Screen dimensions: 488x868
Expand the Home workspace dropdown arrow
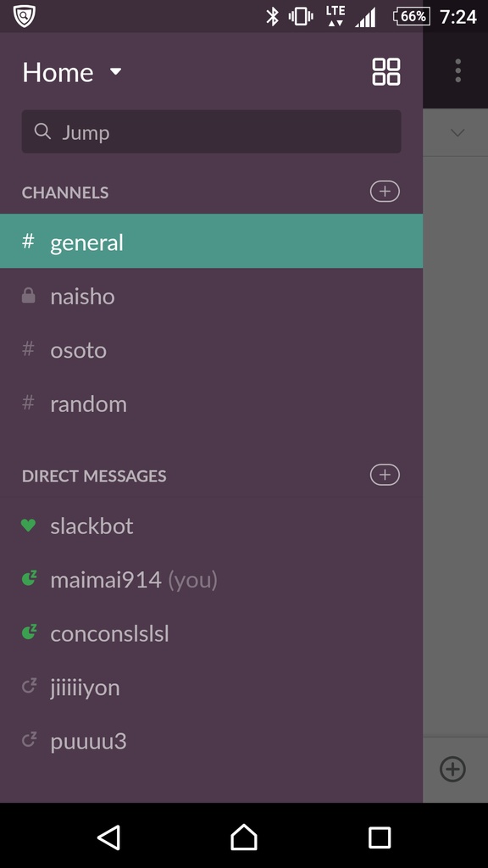[115, 71]
